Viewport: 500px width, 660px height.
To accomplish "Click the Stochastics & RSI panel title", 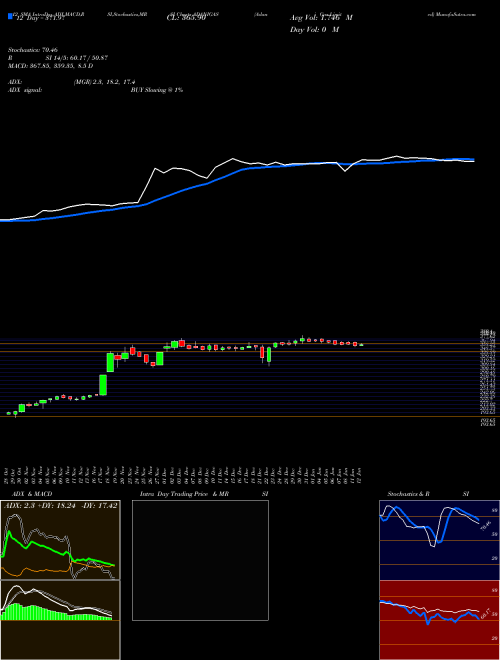I will click(x=428, y=494).
